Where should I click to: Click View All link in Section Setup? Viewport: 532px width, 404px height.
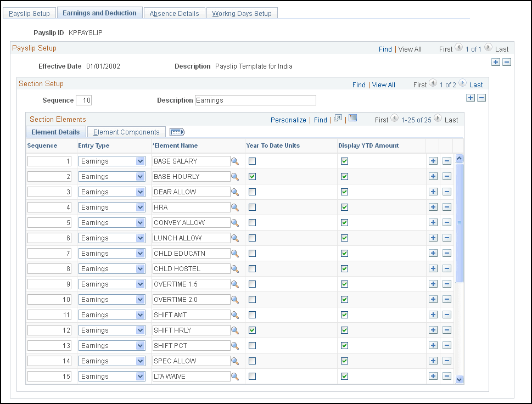tap(383, 85)
